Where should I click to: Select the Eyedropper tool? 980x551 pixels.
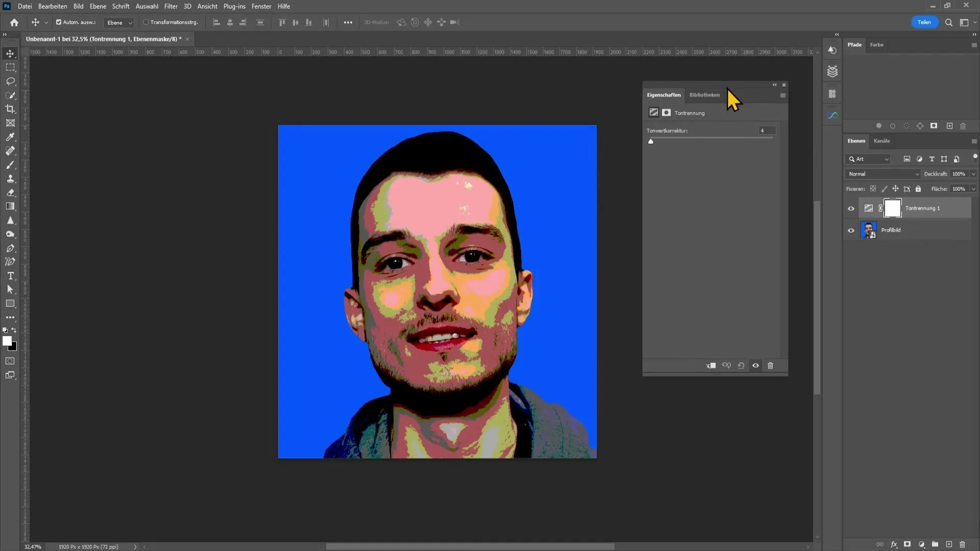click(10, 137)
